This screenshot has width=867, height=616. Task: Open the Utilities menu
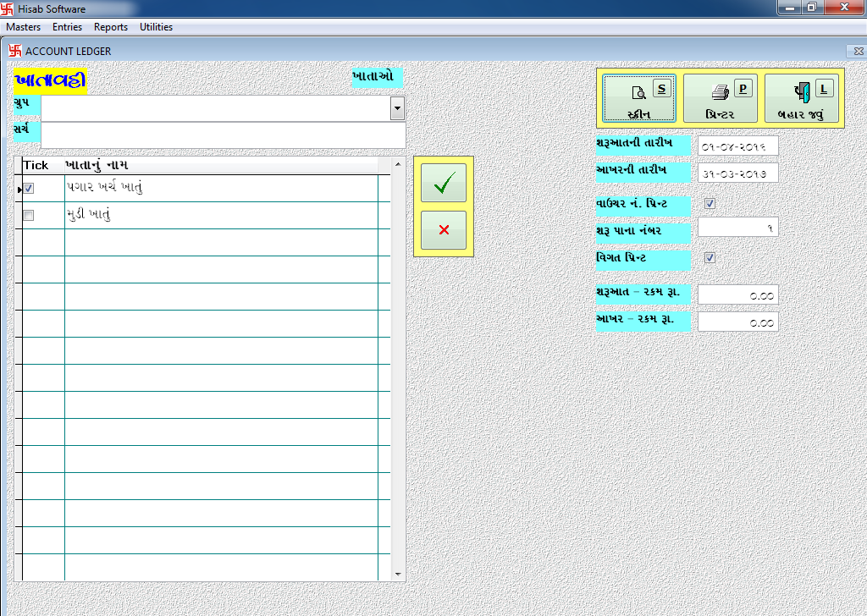click(x=156, y=26)
